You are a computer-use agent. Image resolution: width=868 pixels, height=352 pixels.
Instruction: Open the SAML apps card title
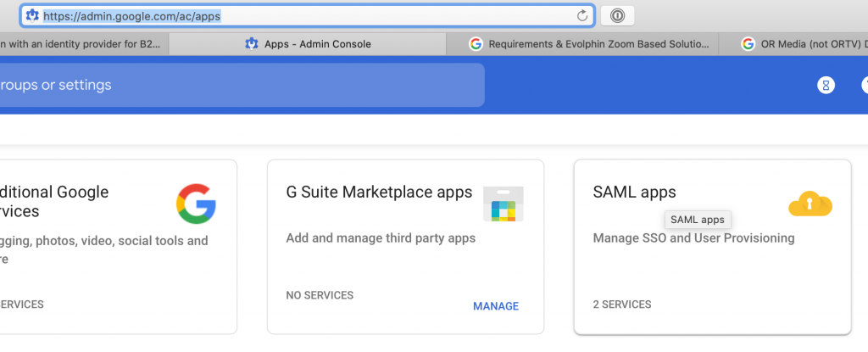(x=634, y=192)
